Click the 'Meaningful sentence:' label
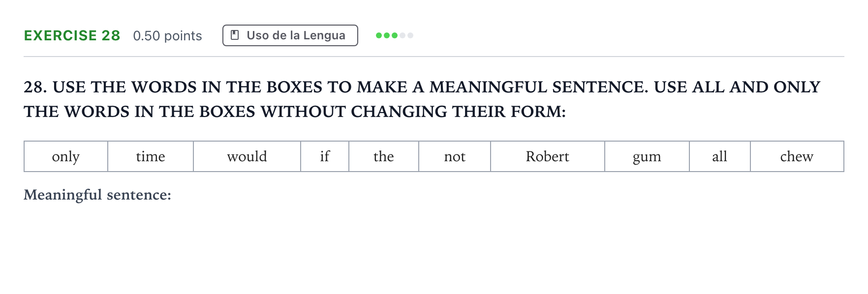Image resolution: width=868 pixels, height=294 pixels. 97,195
